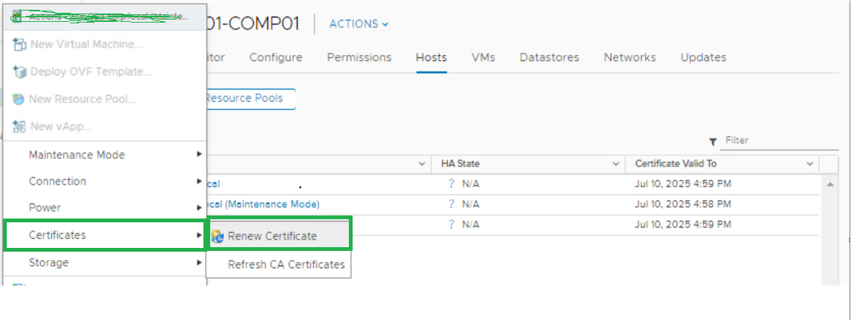Click the scrollbar up arrow in the table

[x=830, y=185]
